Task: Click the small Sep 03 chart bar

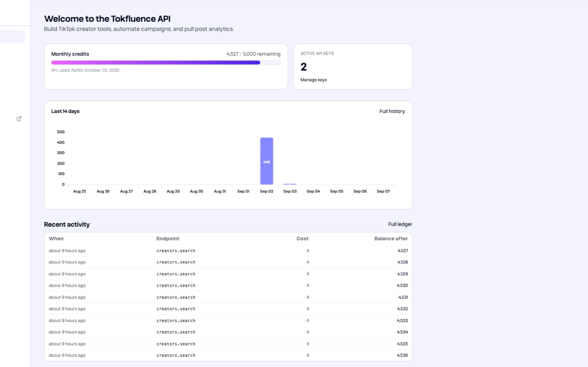Action: [290, 184]
